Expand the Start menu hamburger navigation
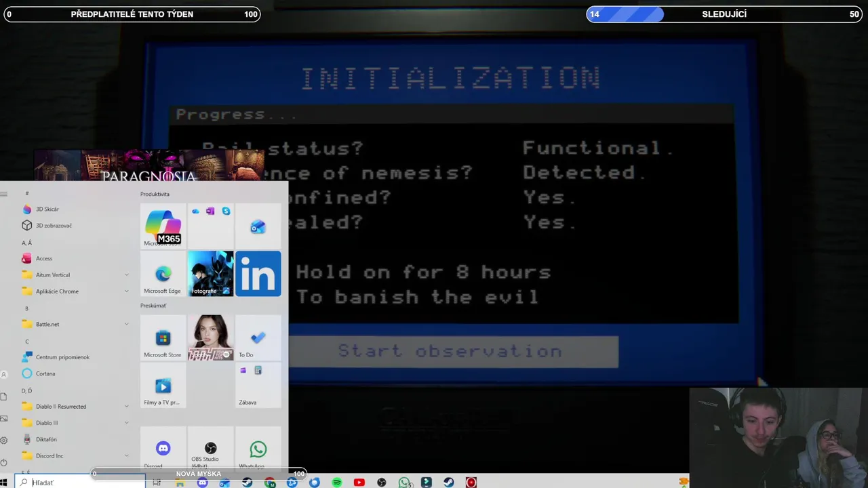 coord(4,194)
